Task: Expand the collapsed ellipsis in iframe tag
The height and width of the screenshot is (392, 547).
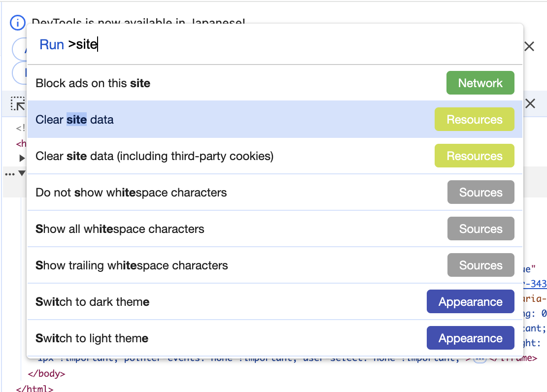Action: click(479, 359)
